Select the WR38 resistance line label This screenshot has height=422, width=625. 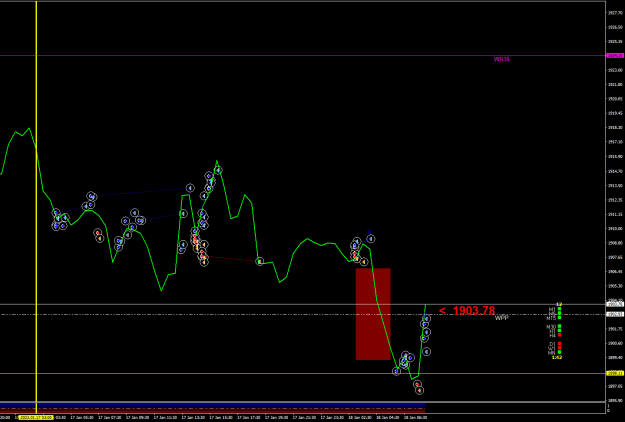click(501, 59)
